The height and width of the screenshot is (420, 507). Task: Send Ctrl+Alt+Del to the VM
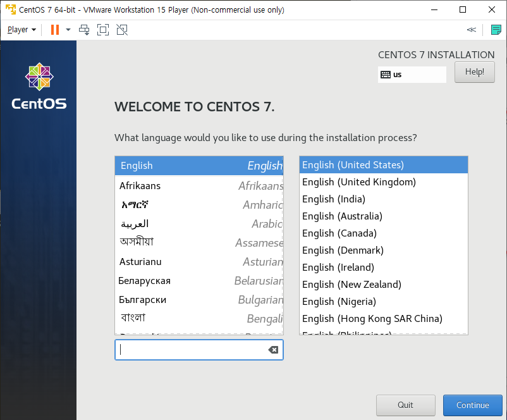pos(84,30)
